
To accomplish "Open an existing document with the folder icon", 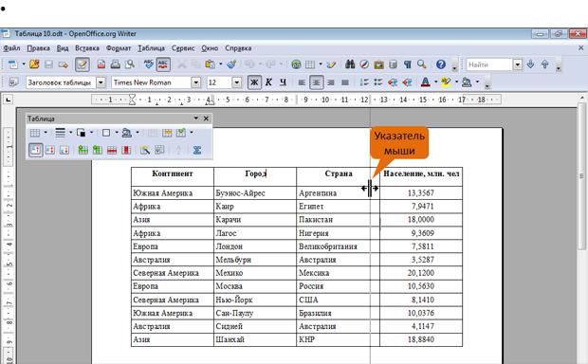I will (x=34, y=64).
